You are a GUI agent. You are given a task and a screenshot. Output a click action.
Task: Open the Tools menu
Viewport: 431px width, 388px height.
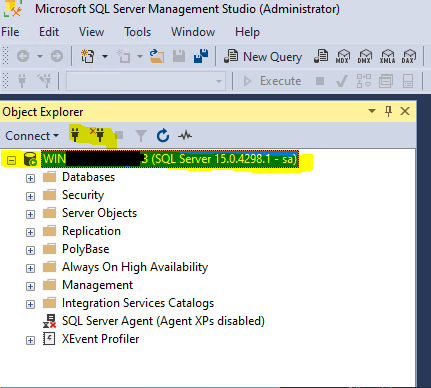coord(137,32)
